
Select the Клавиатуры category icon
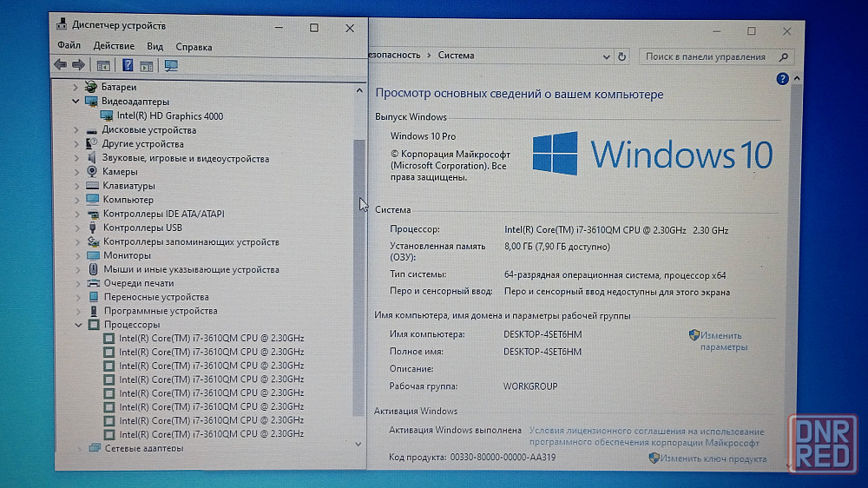tap(93, 186)
